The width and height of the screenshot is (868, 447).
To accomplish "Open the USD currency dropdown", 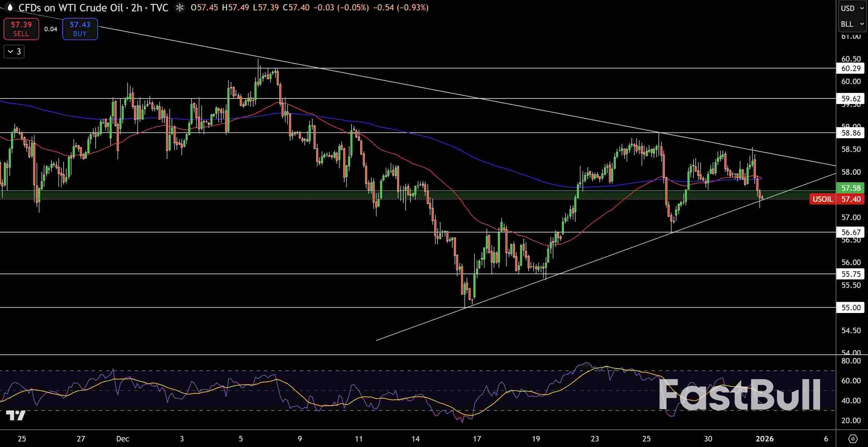I will [x=851, y=8].
